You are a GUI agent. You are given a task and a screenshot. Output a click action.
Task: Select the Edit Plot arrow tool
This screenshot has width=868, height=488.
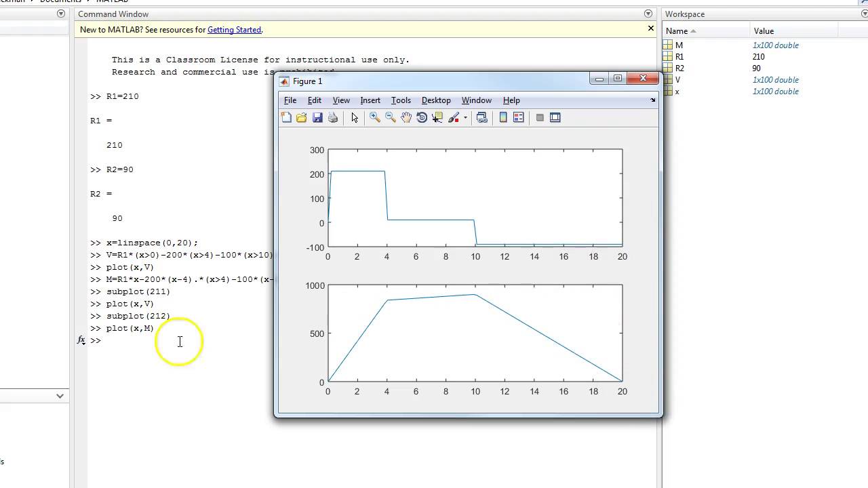pyautogui.click(x=354, y=117)
